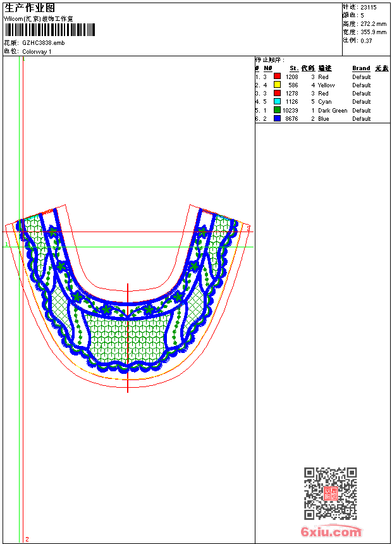This screenshot has width=392, height=544.
Task: Click the red swatch beside stitch count 1278
Action: coord(277,93)
